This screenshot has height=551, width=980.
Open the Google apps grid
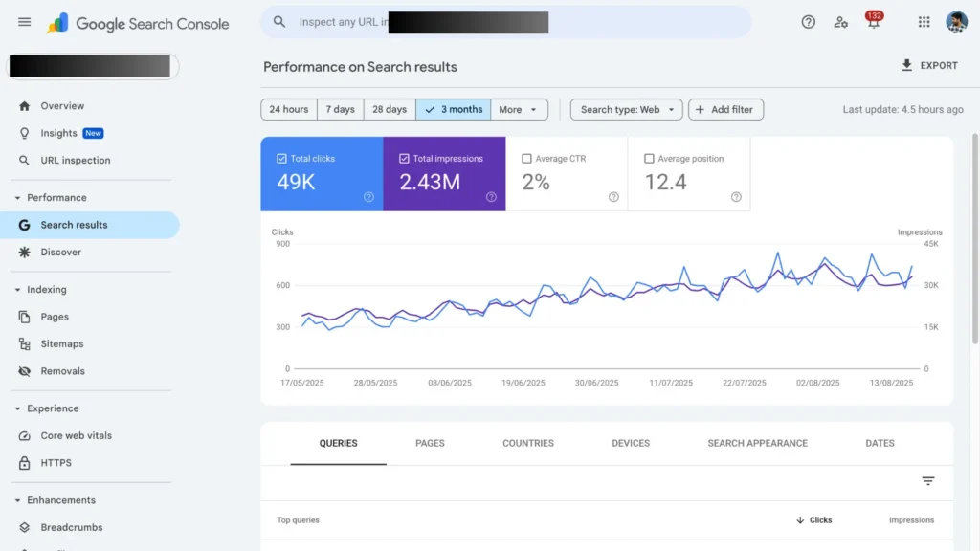(924, 22)
